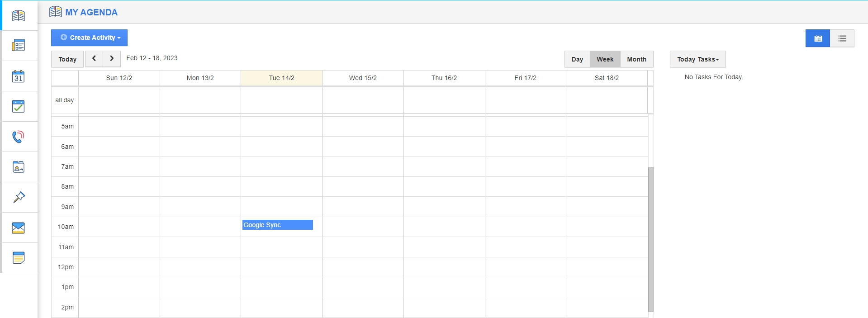The width and height of the screenshot is (868, 318).
Task: Open the email envelope icon
Action: click(19, 228)
